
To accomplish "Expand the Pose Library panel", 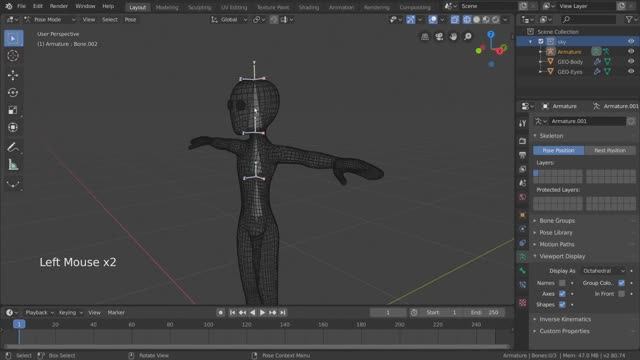I will 556,233.
